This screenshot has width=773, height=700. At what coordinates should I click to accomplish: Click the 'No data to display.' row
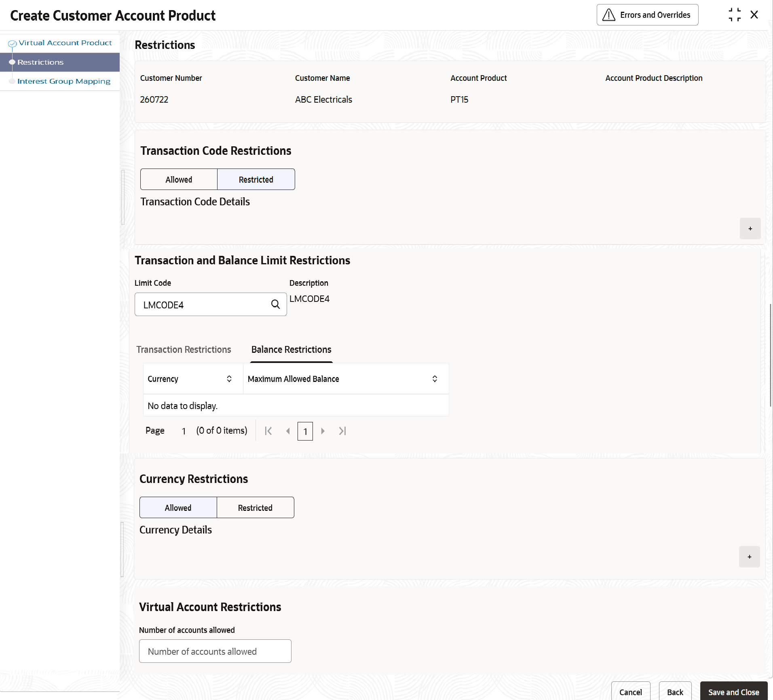tap(296, 405)
